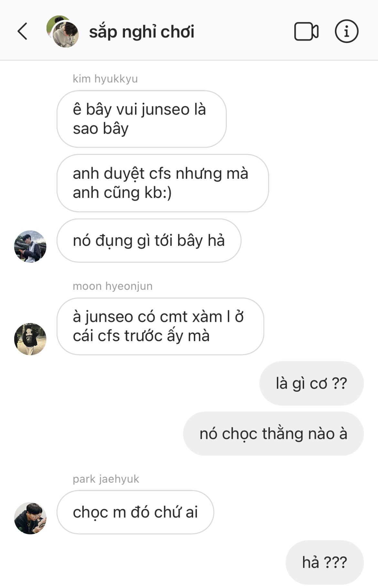This screenshot has width=378, height=588.
Task: Tap the sender name "park jaehyuk"
Action: [106, 479]
